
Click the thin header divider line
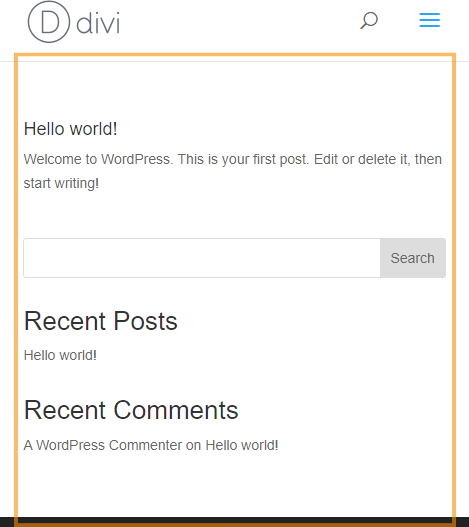point(234,62)
